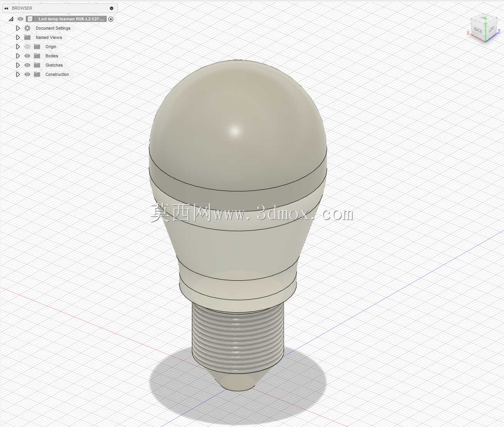Activate the Led lamp component radio button

click(x=111, y=19)
